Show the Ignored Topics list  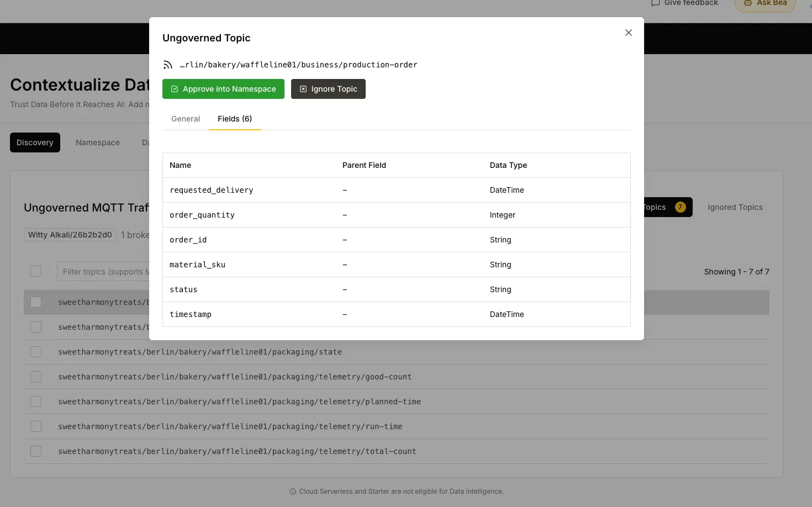pyautogui.click(x=735, y=207)
